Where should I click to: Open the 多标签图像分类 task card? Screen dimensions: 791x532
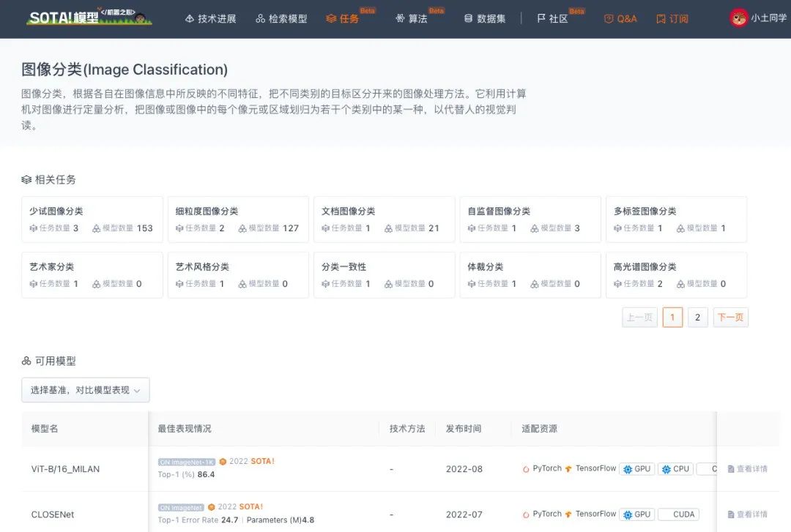(x=677, y=220)
